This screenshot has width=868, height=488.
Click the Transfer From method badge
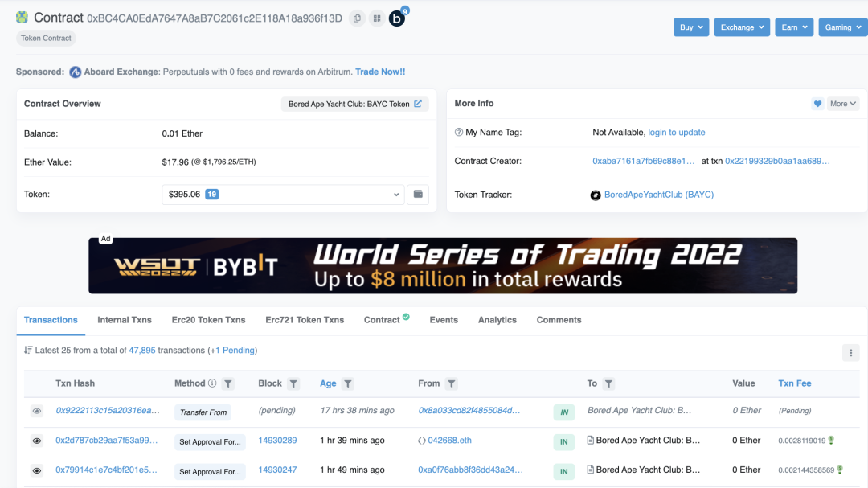(x=203, y=412)
